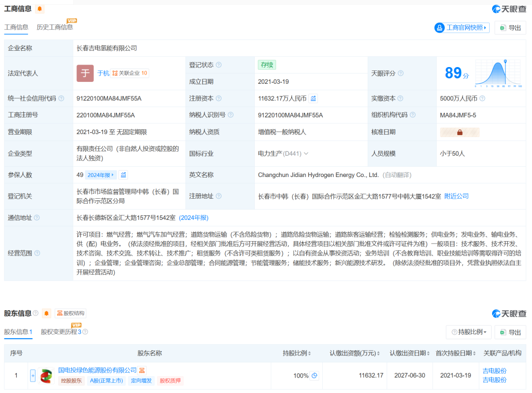
Task: Click the second 吉电股份 link
Action: pos(495,380)
